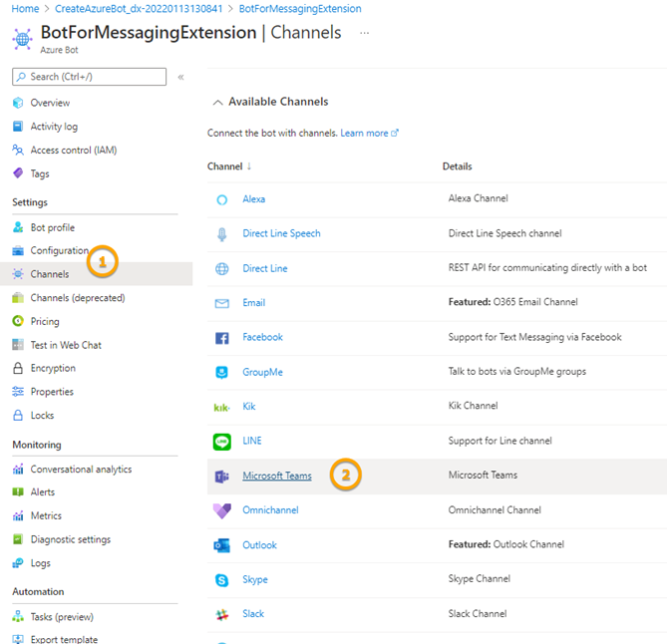Open the LINE channel link

(x=252, y=441)
